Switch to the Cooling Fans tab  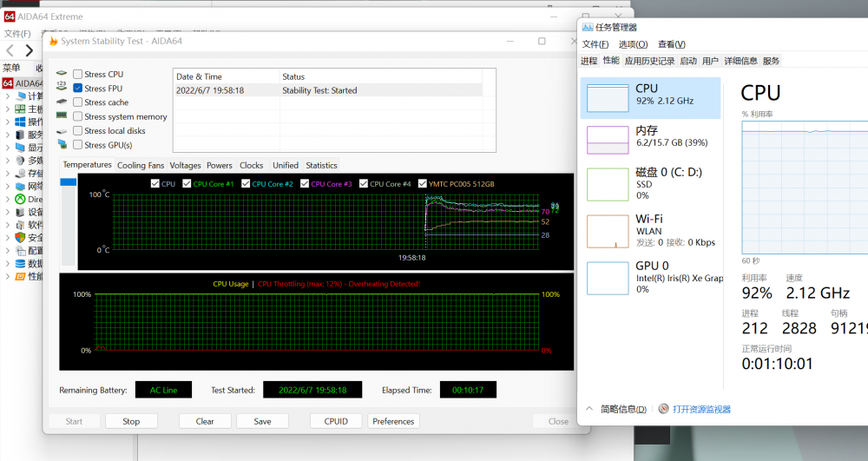pyautogui.click(x=141, y=165)
